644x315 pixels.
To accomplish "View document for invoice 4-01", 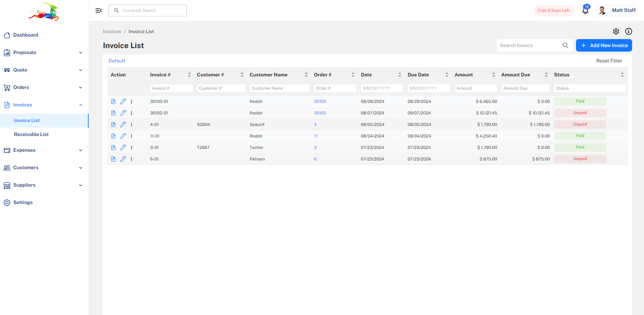I will click(x=113, y=125).
